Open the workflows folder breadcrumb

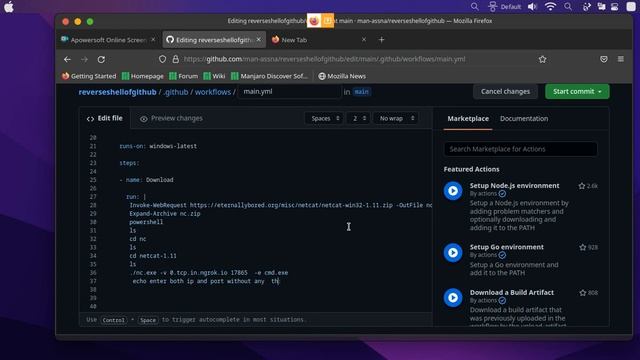click(213, 92)
